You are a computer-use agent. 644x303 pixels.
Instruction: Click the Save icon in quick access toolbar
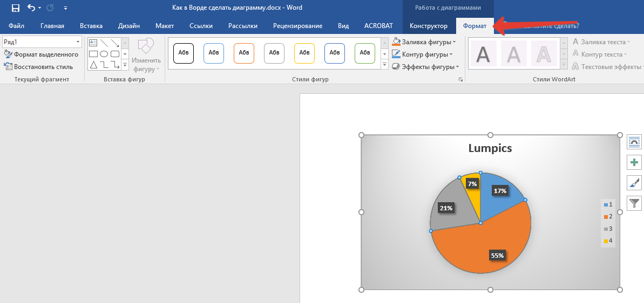[x=16, y=8]
